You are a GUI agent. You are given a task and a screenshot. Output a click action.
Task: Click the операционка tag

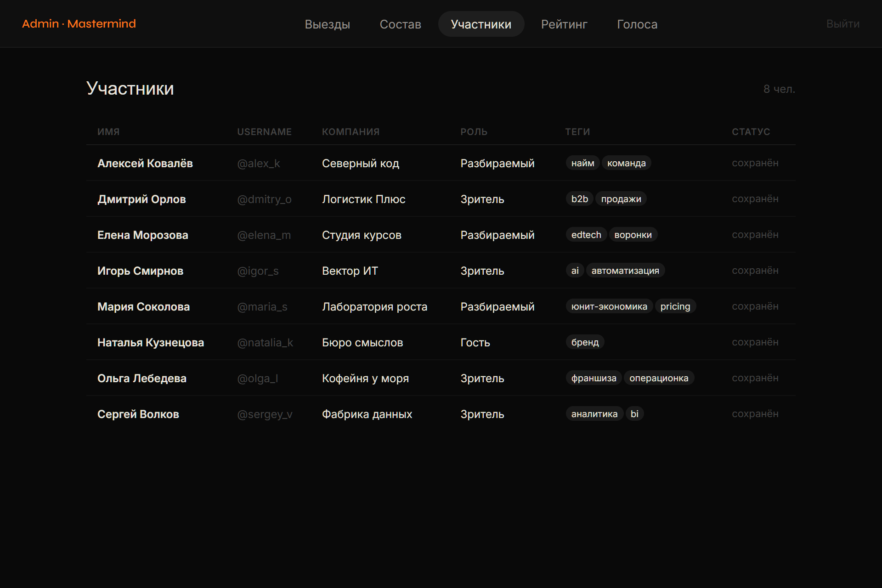click(x=659, y=378)
